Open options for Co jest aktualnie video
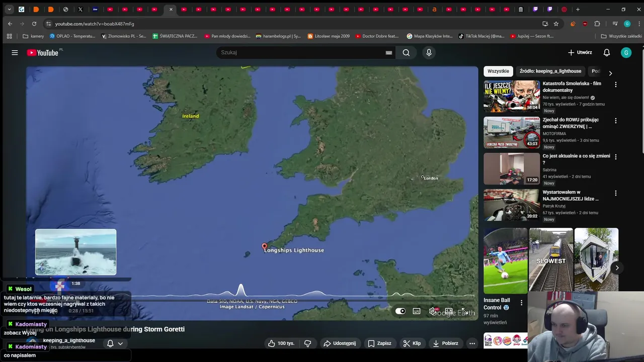The height and width of the screenshot is (362, 644). [615, 157]
